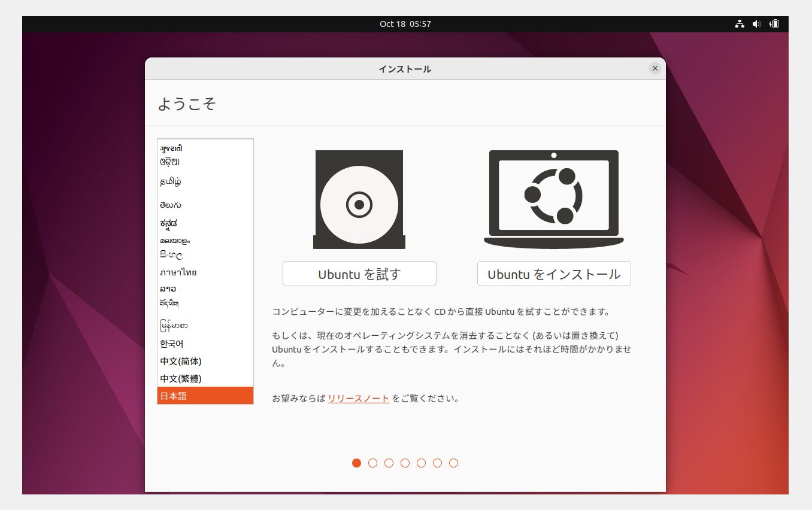
Task: Select the Tibetan entry above မြန်မာစာ
Action: click(205, 303)
